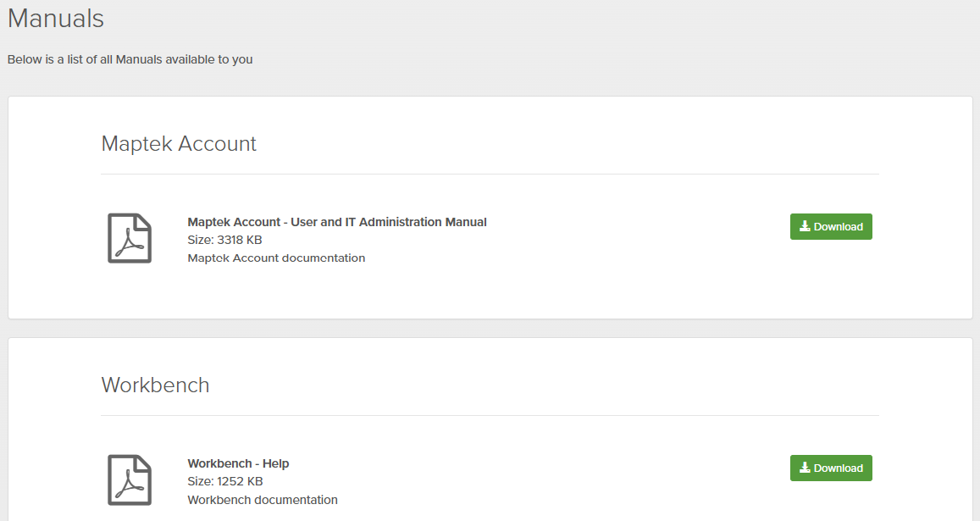Click the PDF icon for Maptek Account manual
The height and width of the screenshot is (521, 980).
coord(129,238)
